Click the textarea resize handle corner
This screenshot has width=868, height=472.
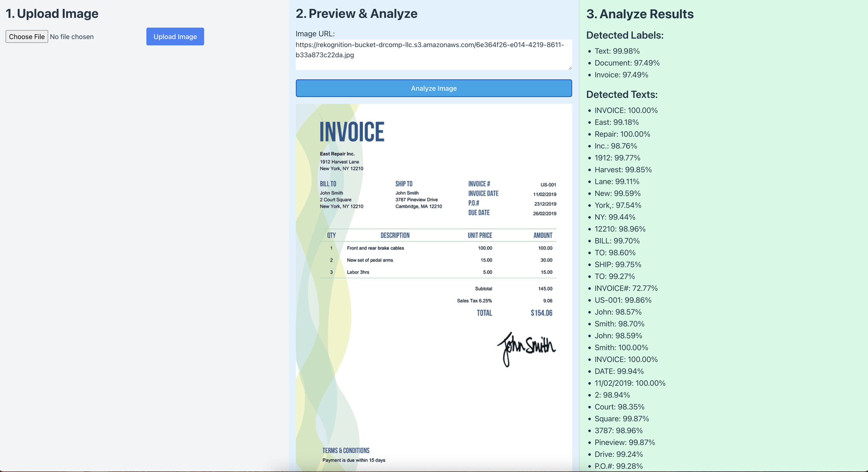(570, 68)
